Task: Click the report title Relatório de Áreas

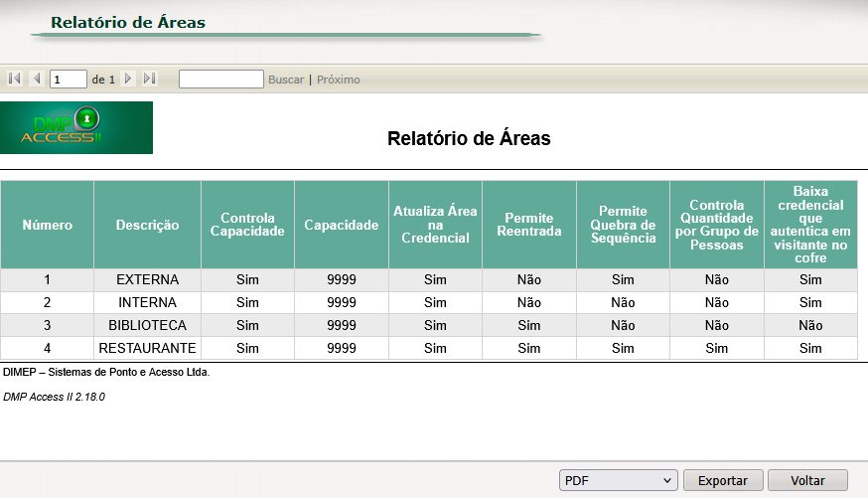Action: [469, 138]
